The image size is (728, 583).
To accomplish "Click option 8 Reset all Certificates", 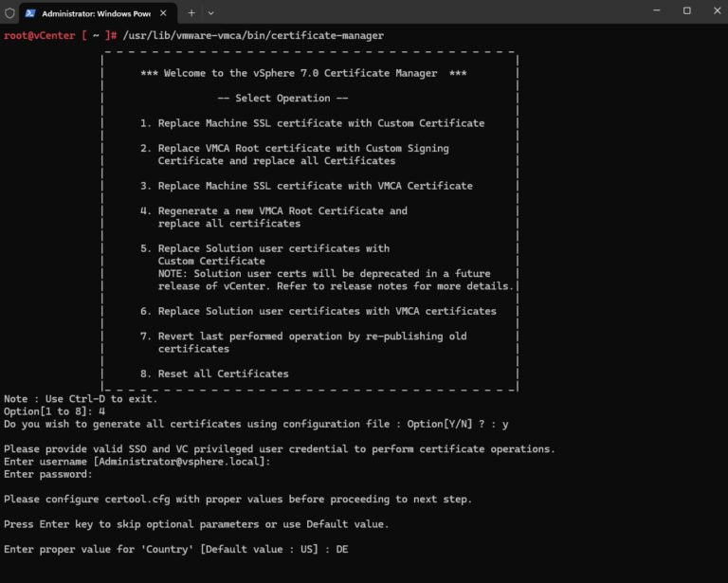I will [214, 374].
